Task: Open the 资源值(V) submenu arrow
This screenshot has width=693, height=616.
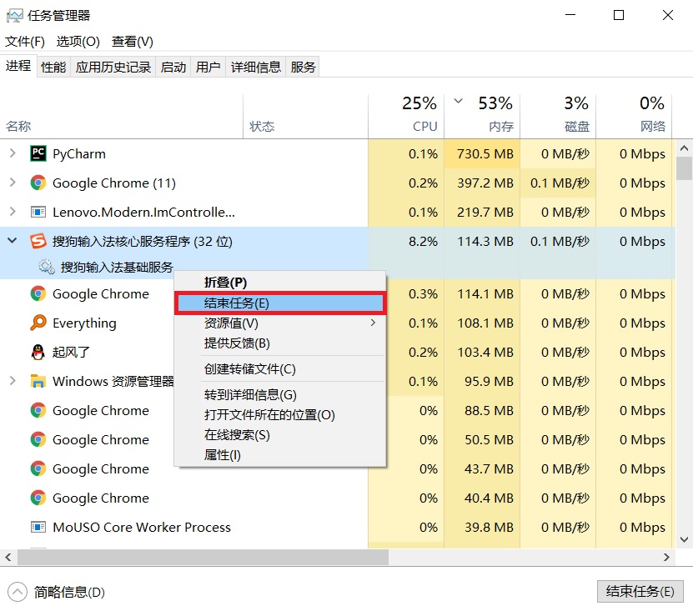Action: click(373, 323)
